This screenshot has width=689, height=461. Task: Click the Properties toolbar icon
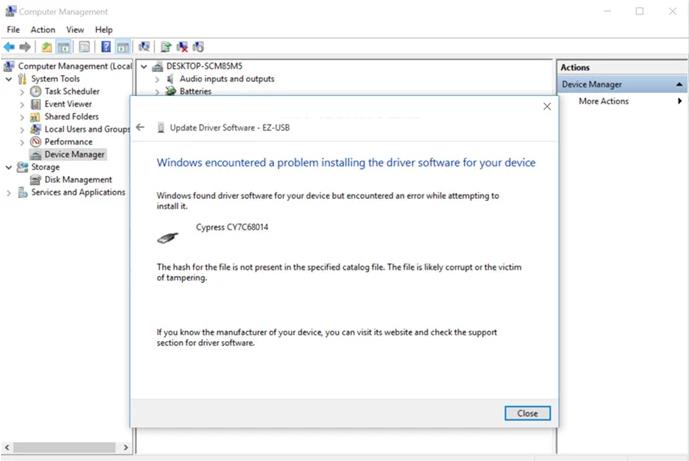pyautogui.click(x=84, y=47)
